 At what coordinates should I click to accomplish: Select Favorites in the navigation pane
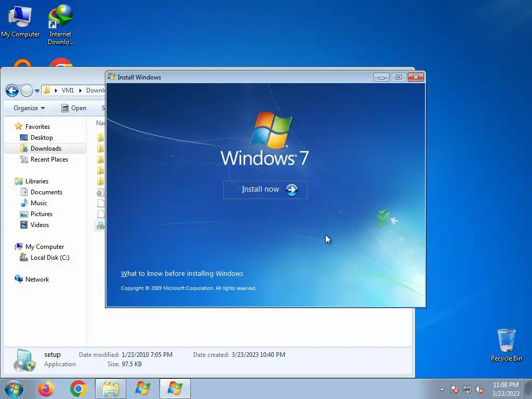point(37,127)
